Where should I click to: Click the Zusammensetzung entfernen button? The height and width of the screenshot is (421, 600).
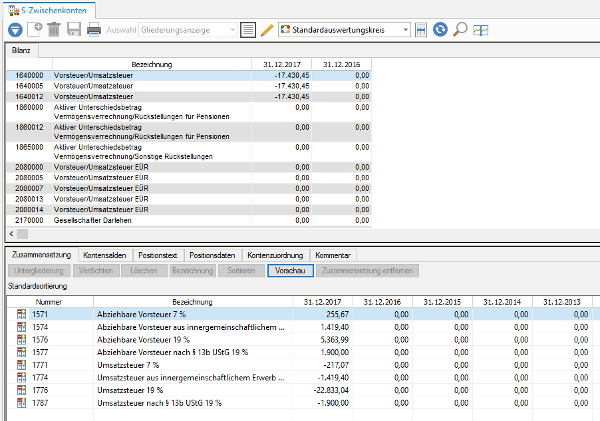click(367, 271)
